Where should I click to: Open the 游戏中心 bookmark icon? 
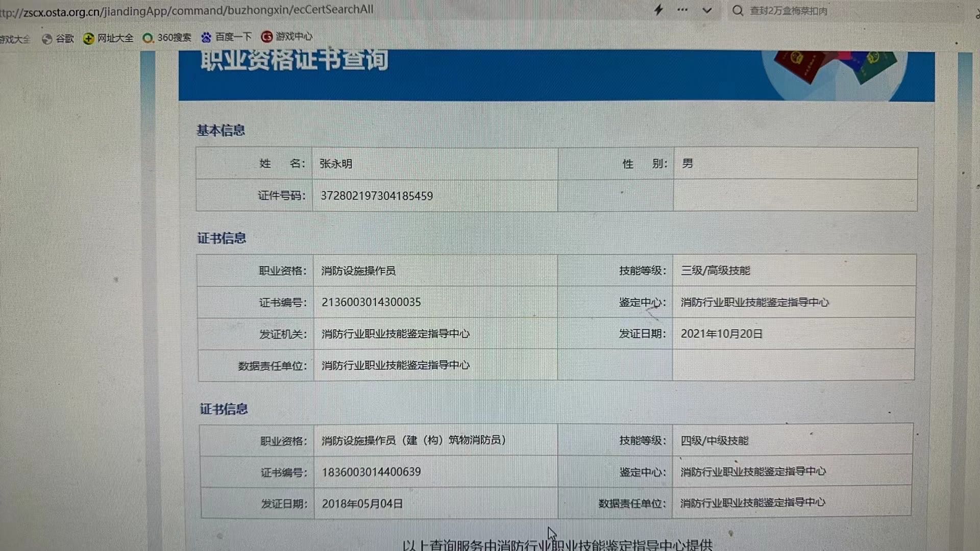[266, 37]
